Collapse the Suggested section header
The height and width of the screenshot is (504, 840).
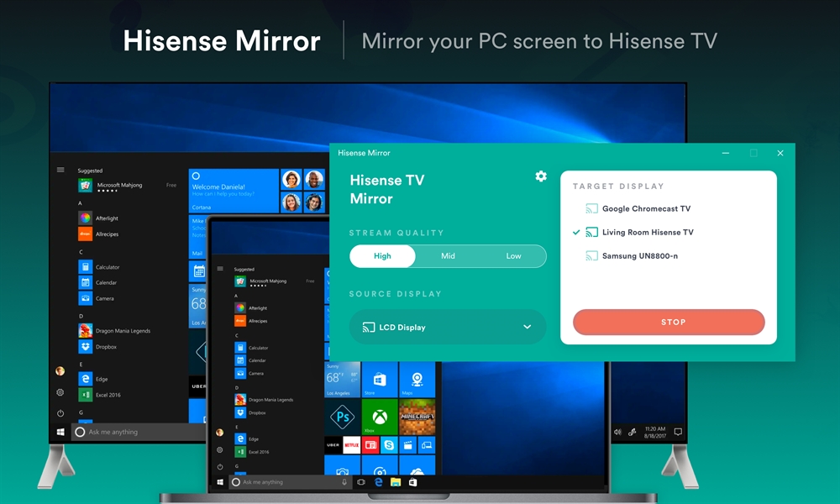click(x=90, y=170)
